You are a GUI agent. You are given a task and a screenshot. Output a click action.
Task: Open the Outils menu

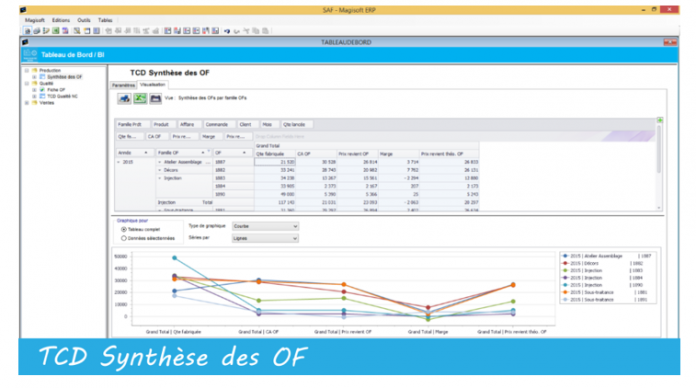[x=83, y=20]
